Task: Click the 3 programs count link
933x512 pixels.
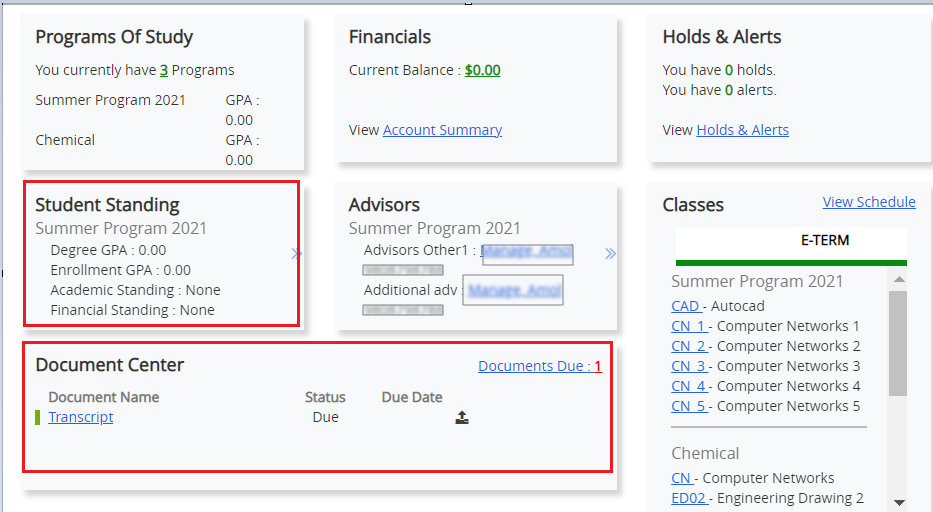Action: tap(164, 70)
